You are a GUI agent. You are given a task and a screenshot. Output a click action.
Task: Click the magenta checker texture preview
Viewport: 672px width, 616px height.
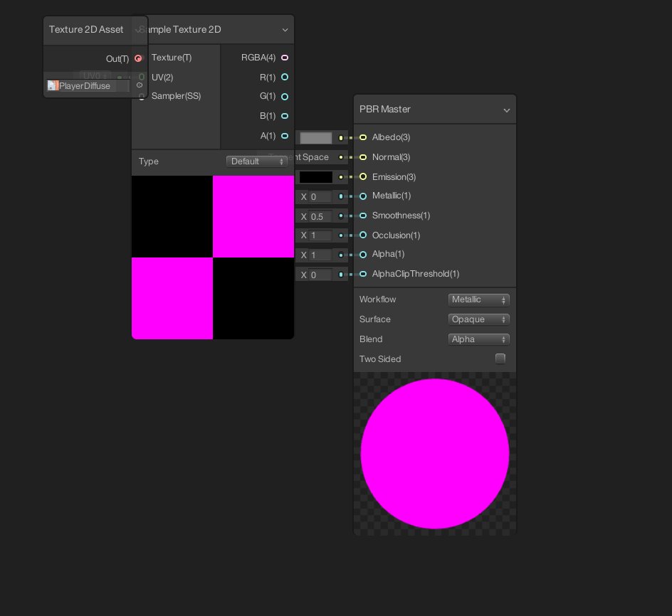(x=213, y=257)
